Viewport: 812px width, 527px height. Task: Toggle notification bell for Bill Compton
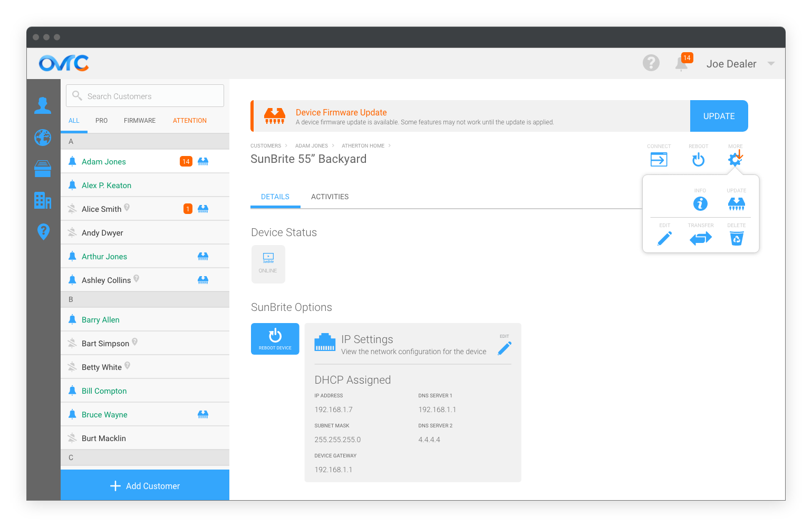[72, 391]
